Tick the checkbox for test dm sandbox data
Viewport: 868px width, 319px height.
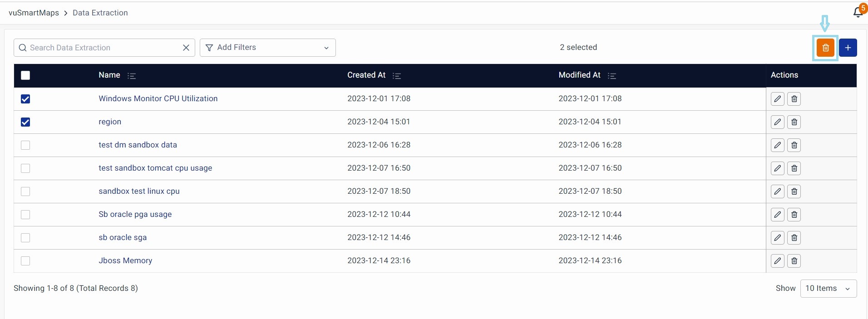(25, 145)
